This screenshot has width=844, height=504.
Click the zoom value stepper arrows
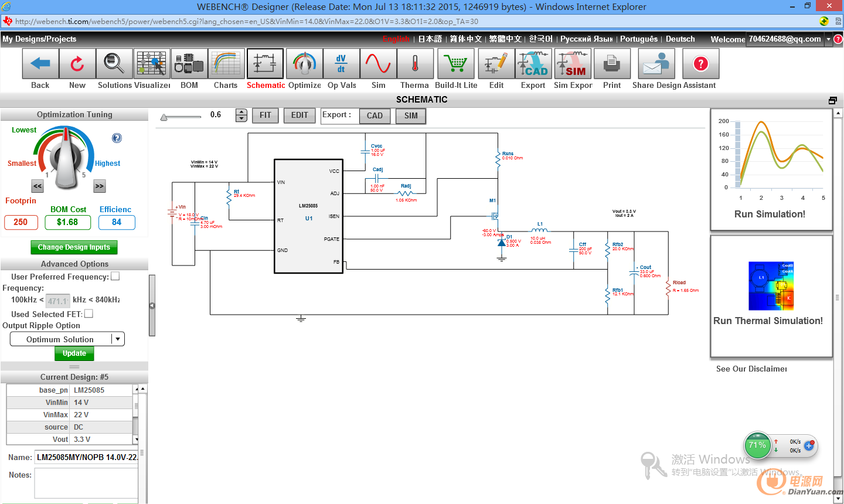tap(241, 115)
